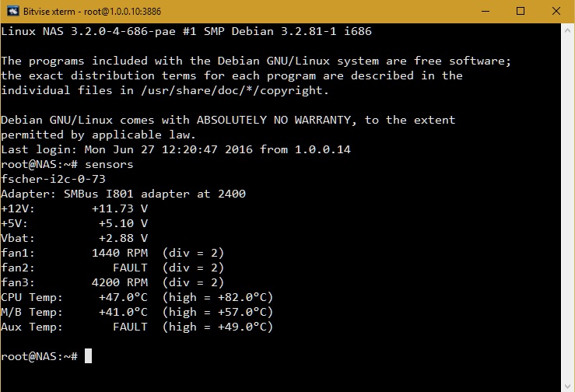Maximize the Bitvise xterm window
This screenshot has height=392, width=575.
pyautogui.click(x=519, y=12)
